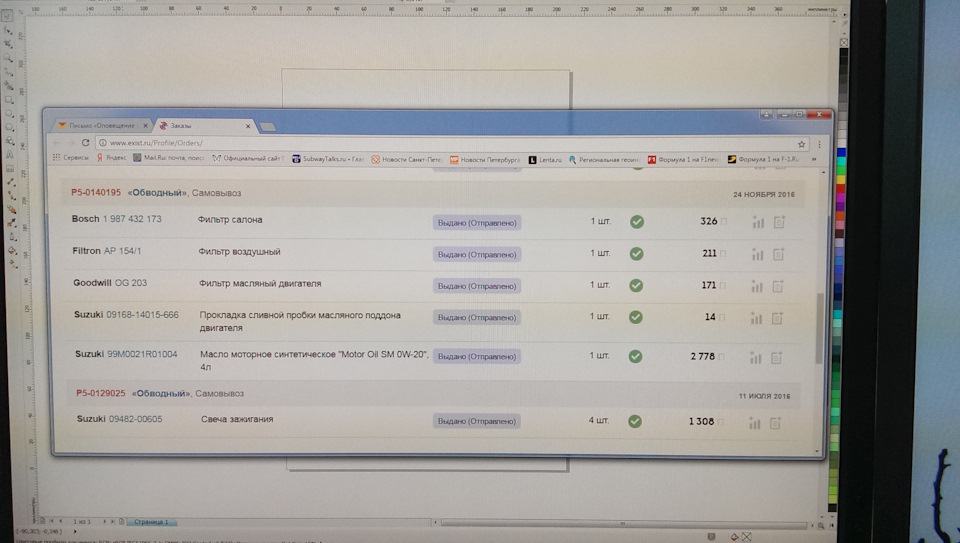Viewport: 960px width, 543px height.
Task: Open the Яндекс bookmark
Action: coord(111,157)
